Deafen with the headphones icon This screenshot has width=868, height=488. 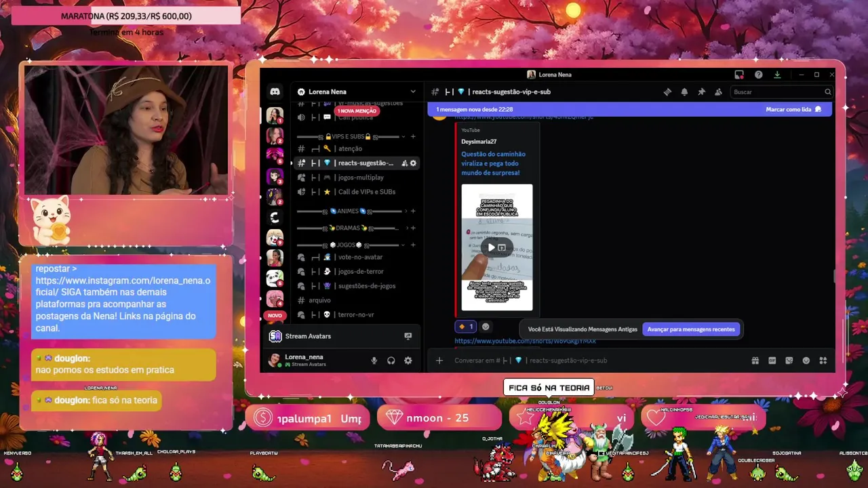pyautogui.click(x=391, y=361)
